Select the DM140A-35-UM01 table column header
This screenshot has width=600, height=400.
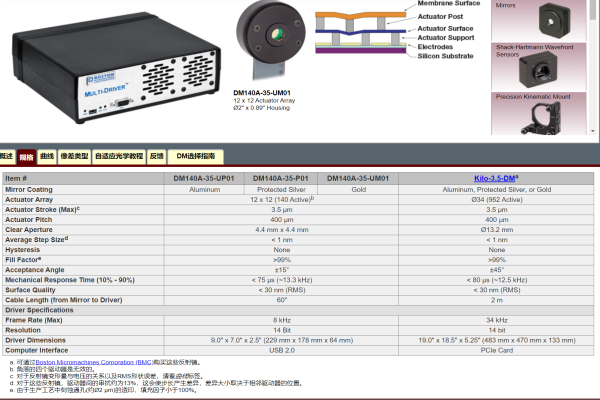tap(358, 178)
